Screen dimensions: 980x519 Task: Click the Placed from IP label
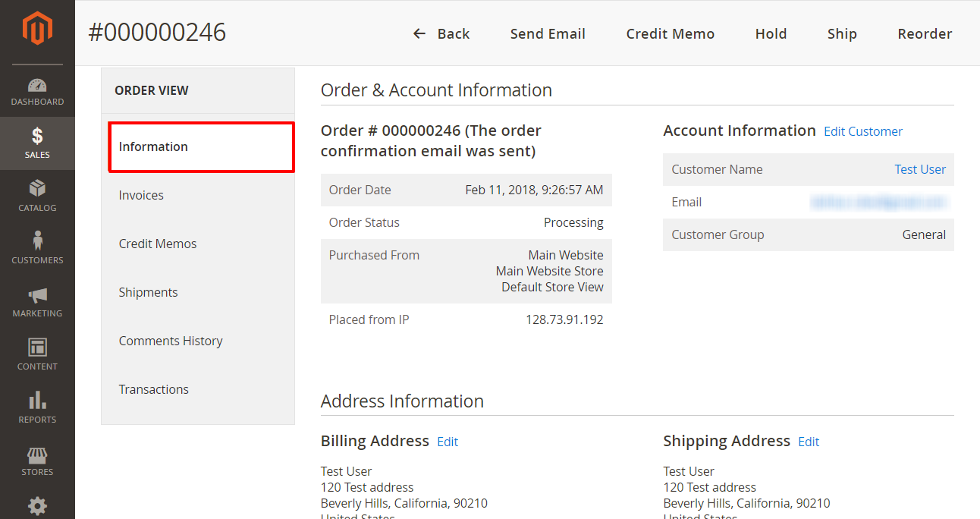pyautogui.click(x=369, y=320)
